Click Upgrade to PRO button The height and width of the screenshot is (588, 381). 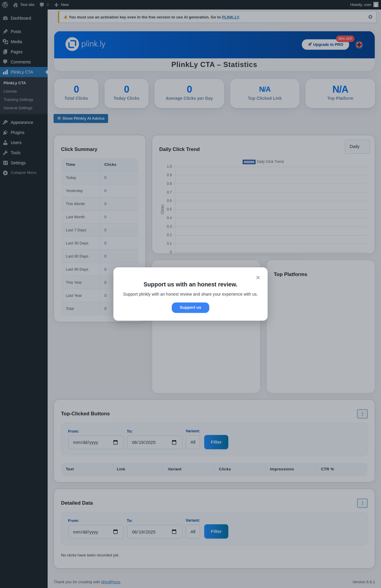325,45
